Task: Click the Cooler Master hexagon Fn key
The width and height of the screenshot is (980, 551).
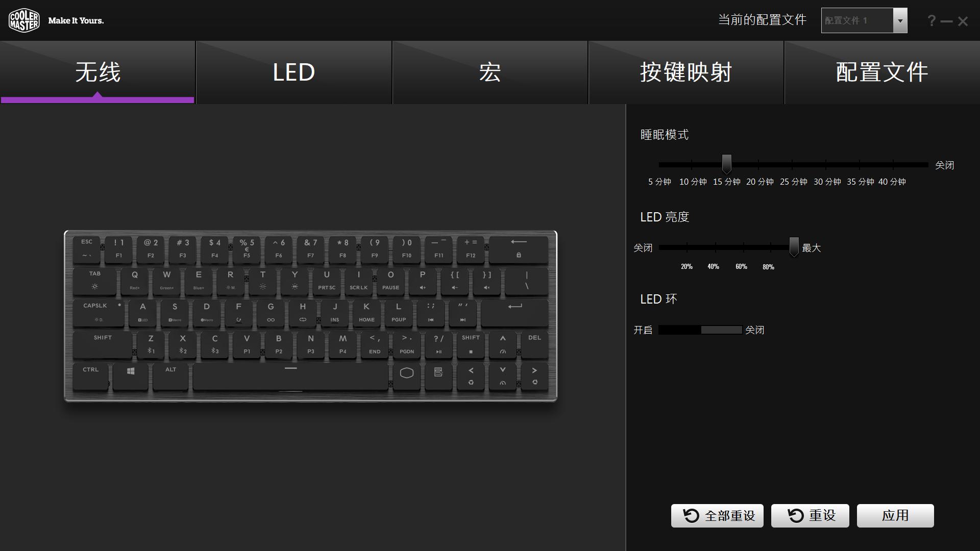Action: click(407, 375)
